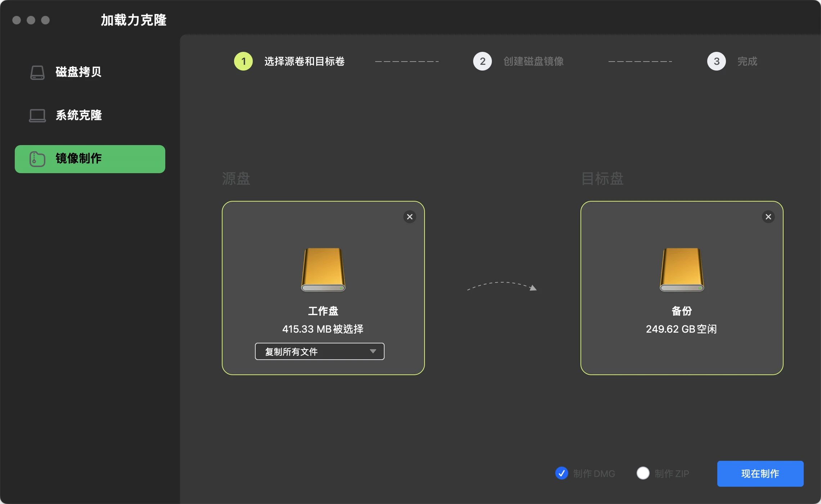Screen dimensions: 821x504
Task: Click the 完成 step label
Action: pos(747,61)
